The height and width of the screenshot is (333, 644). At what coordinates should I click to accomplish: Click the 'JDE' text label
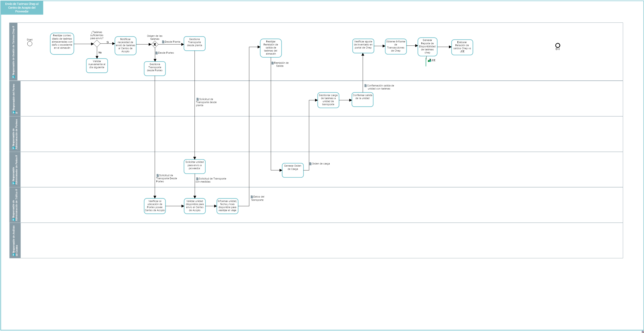pos(433,60)
